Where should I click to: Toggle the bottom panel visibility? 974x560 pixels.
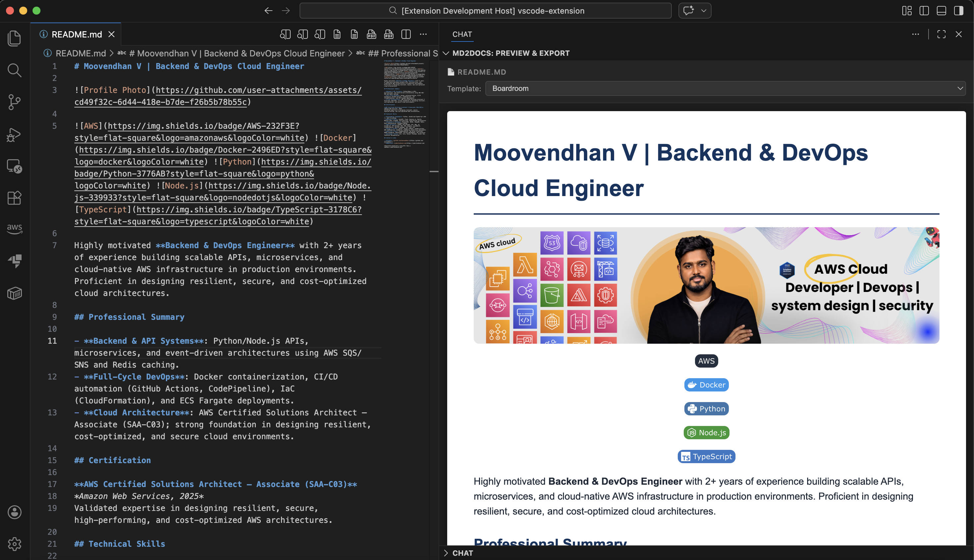click(941, 11)
